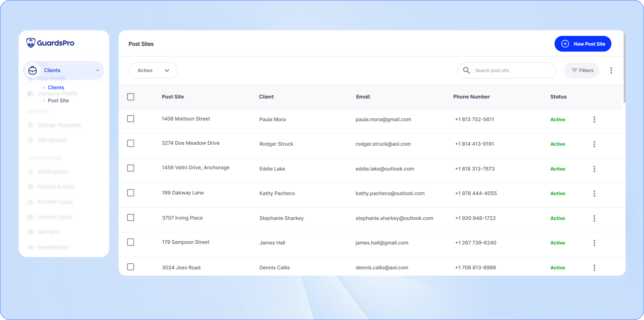The image size is (644, 320).
Task: Click email dennis.callis@aol.com
Action: [382, 268]
